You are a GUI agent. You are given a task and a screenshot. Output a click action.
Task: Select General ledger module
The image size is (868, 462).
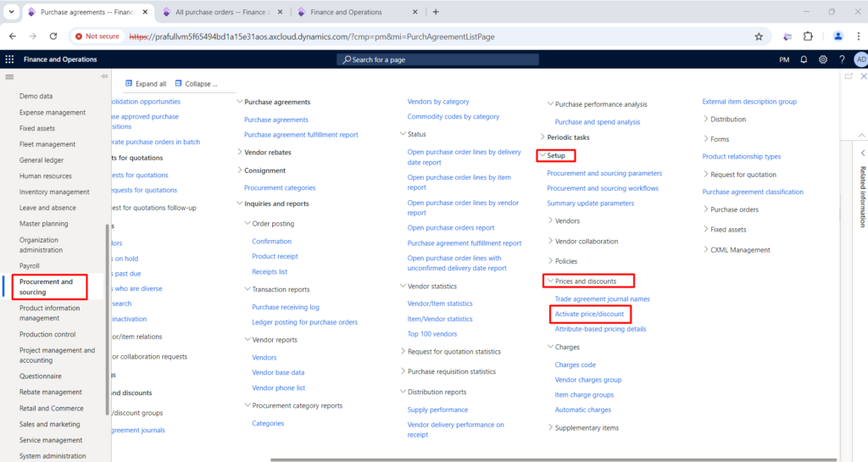(x=42, y=160)
